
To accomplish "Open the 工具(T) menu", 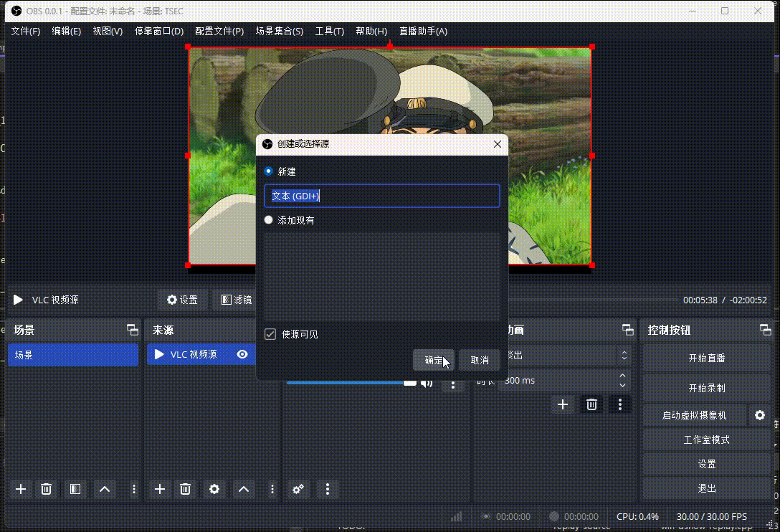I will click(x=330, y=31).
